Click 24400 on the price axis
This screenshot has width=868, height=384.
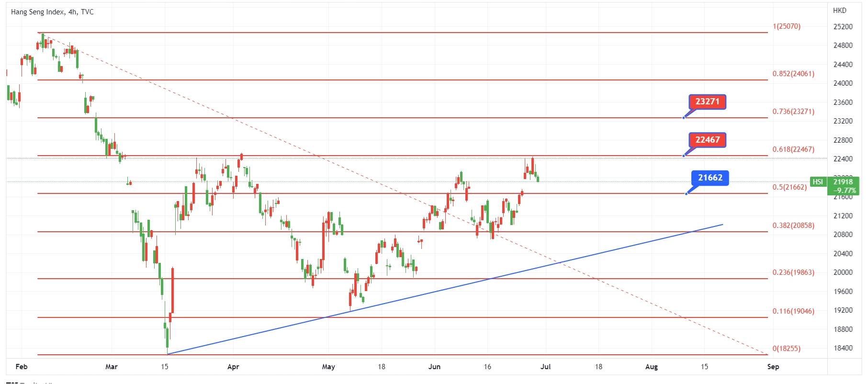(x=843, y=65)
